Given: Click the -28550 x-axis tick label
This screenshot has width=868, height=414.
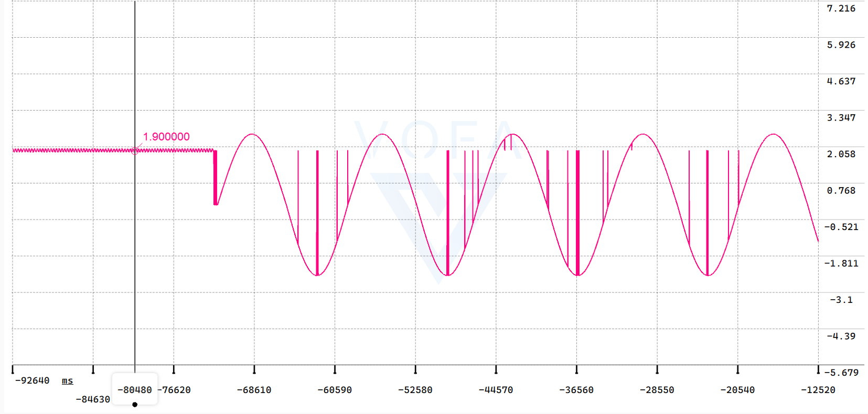Looking at the screenshot, I should 657,390.
